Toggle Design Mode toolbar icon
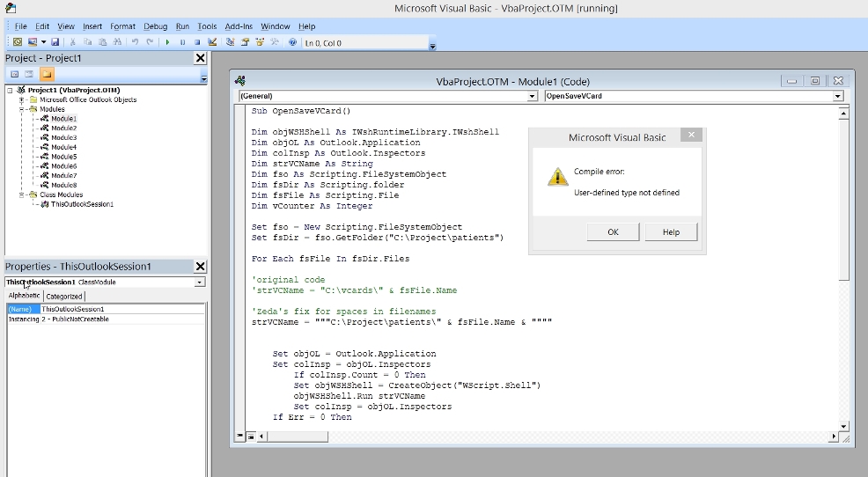The height and width of the screenshot is (477, 868). pyautogui.click(x=212, y=42)
